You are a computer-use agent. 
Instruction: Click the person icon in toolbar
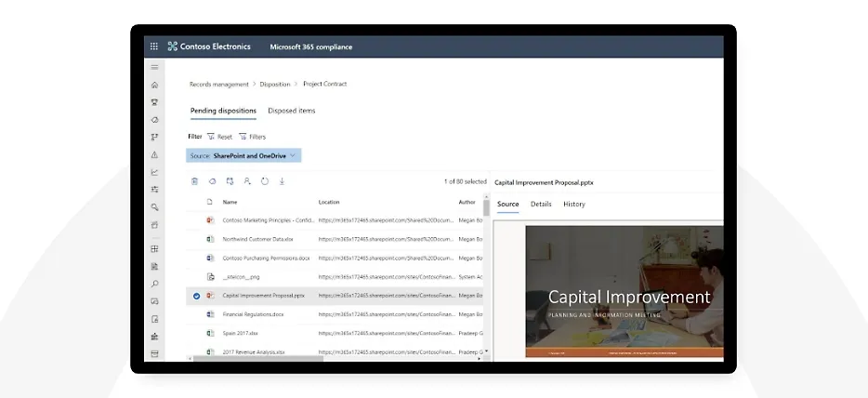247,181
